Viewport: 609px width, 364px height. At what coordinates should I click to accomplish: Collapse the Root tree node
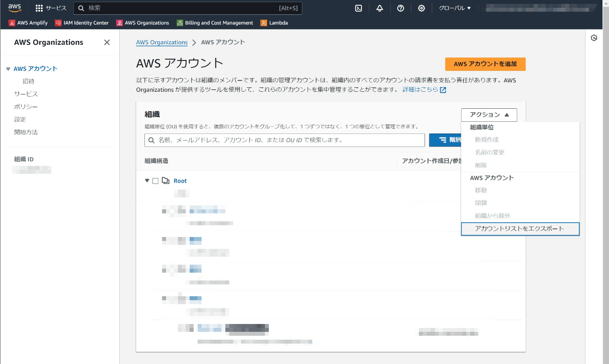(x=147, y=180)
